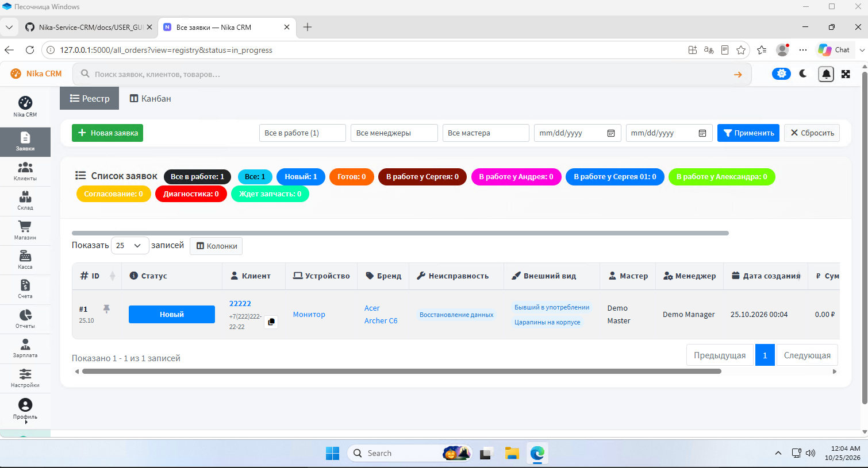Click the blue gear settings icon
The height and width of the screenshot is (468, 868).
pyautogui.click(x=781, y=74)
